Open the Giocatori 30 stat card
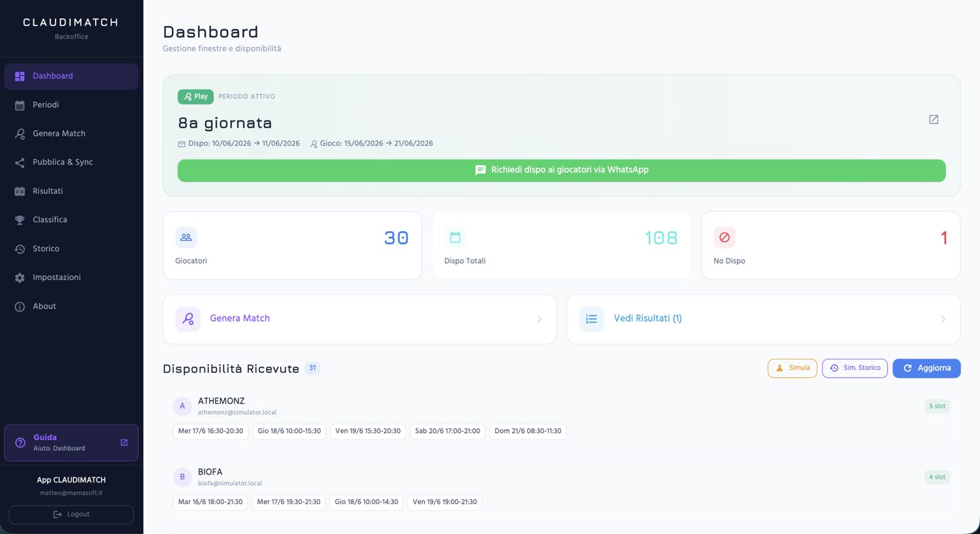The width and height of the screenshot is (980, 534). (x=292, y=245)
